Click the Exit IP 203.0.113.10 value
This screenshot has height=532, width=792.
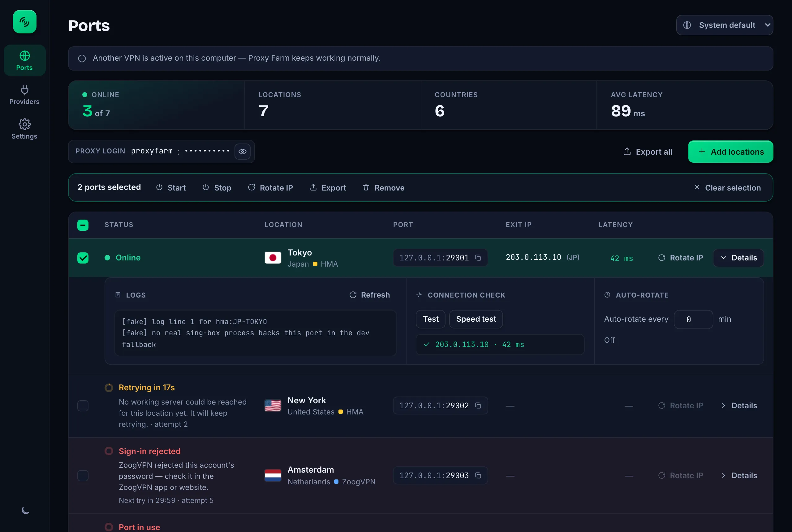(533, 257)
